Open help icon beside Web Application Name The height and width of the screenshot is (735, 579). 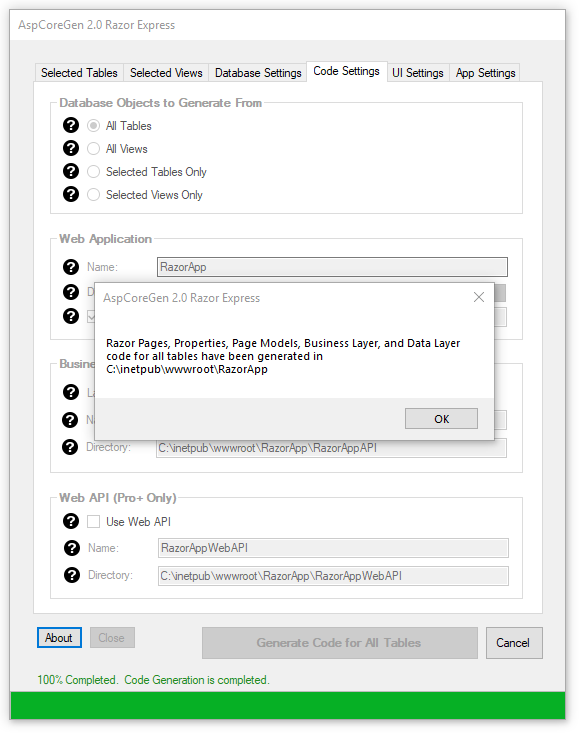click(71, 267)
